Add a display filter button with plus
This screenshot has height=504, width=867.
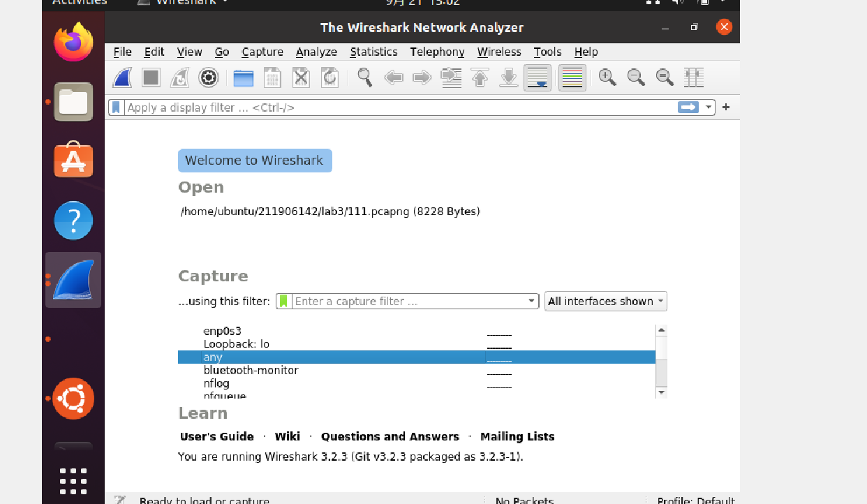726,108
